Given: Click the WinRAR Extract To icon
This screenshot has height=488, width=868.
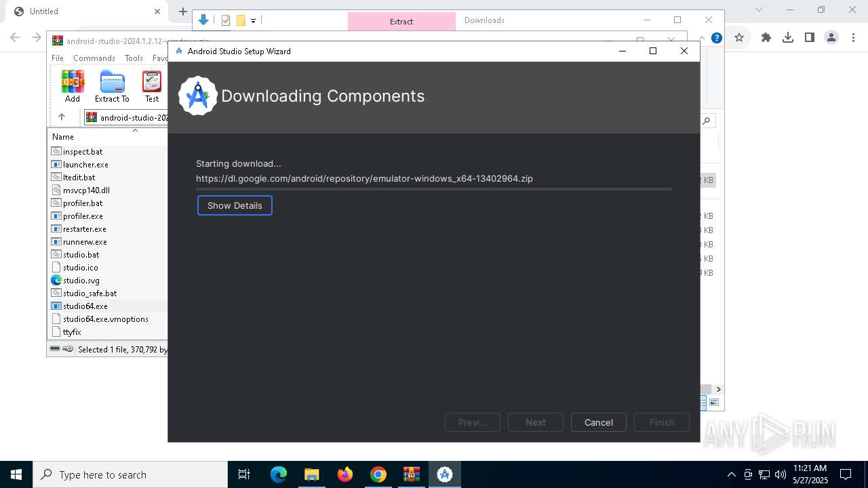Looking at the screenshot, I should (x=112, y=87).
